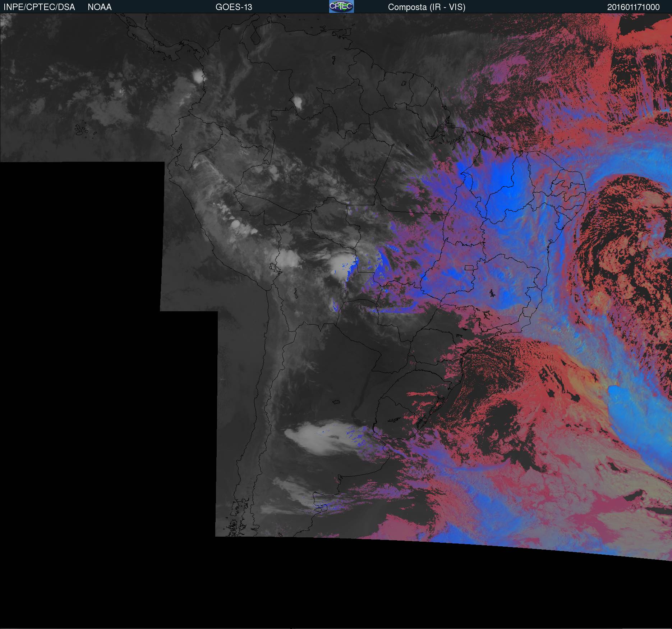
Task: Select the INPE/CPTEC/DSA header text
Action: [39, 7]
